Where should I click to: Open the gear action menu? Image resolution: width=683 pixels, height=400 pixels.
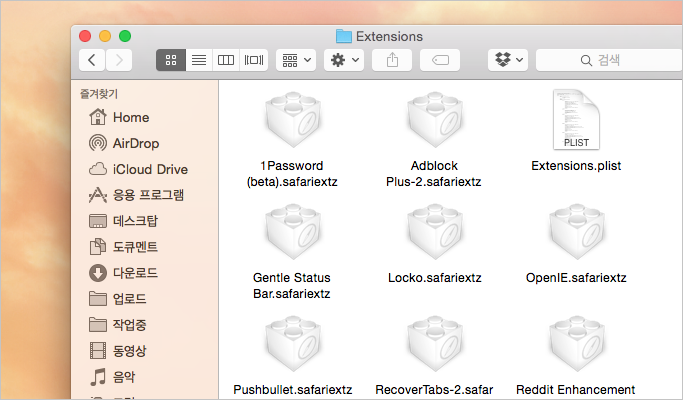click(x=344, y=60)
